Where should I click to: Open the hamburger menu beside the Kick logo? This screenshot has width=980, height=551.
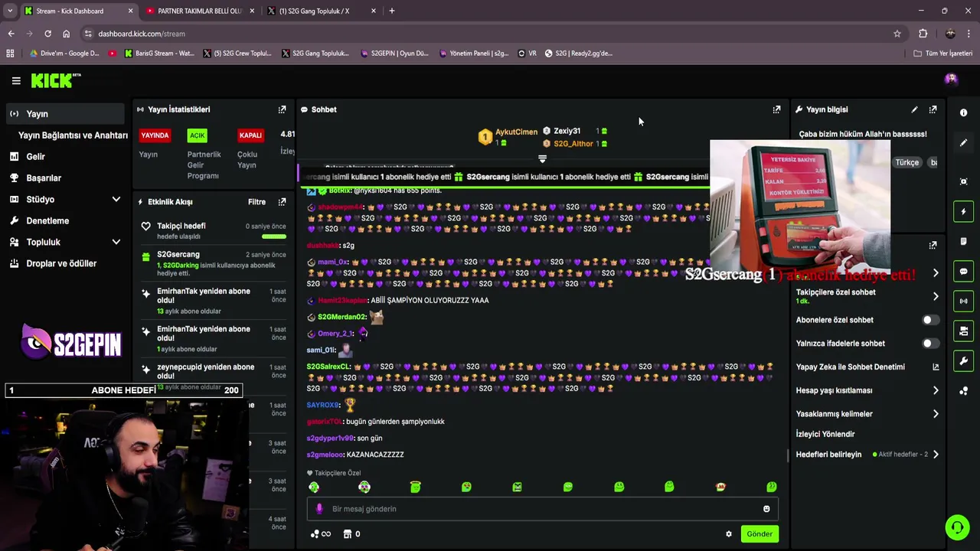(16, 80)
